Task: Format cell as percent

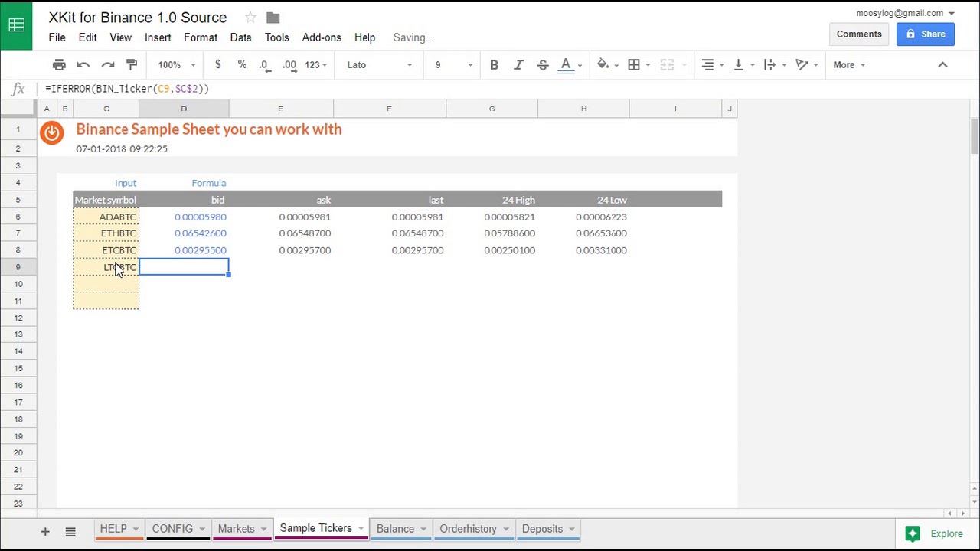Action: [x=242, y=65]
